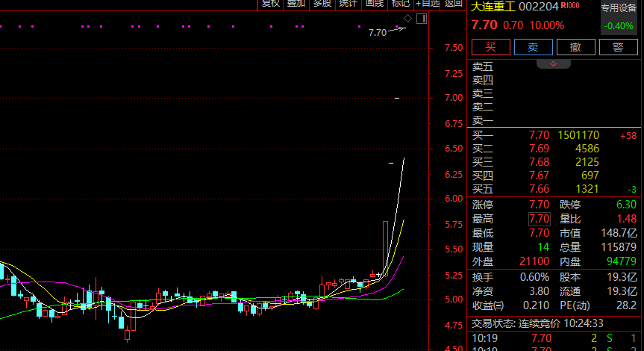The width and height of the screenshot is (644, 351).
Task: Click the 警 alert button
Action: [618, 47]
